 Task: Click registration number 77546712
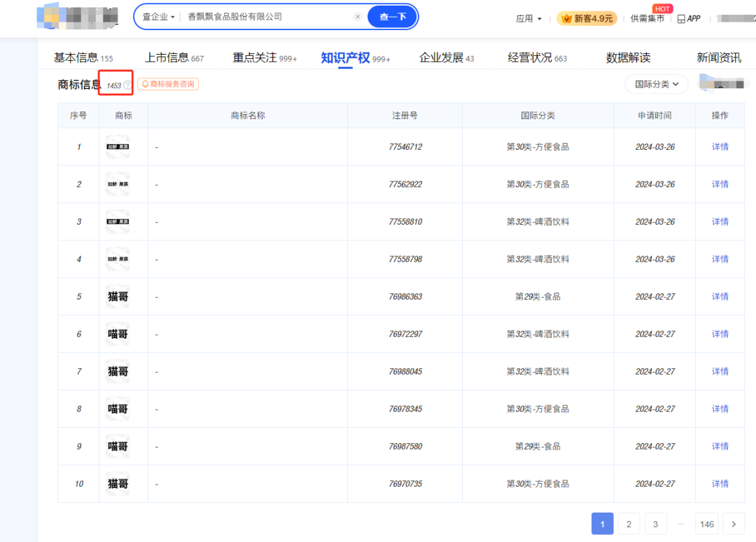[x=405, y=147]
